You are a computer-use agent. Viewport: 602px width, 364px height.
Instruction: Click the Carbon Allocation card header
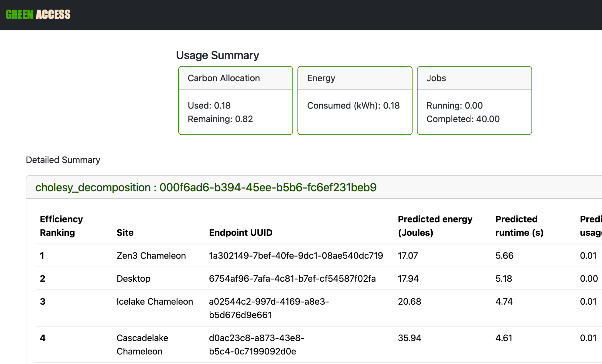(x=223, y=78)
